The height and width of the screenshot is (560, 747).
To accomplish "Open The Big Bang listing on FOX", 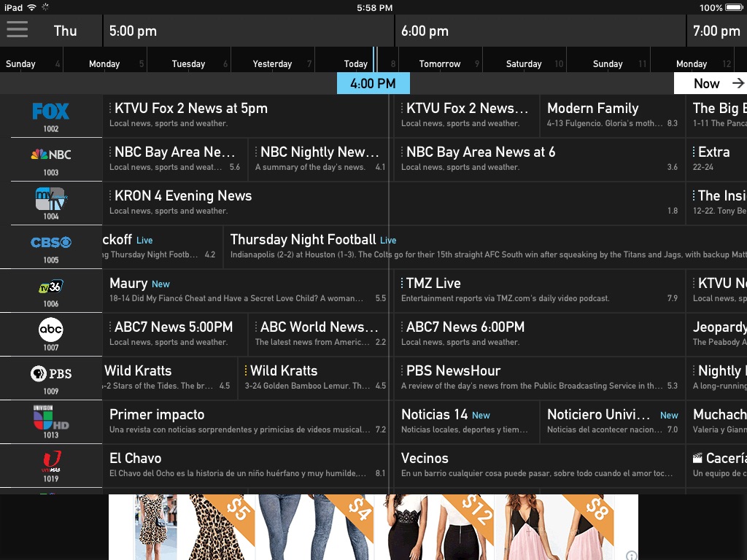I will pos(717,116).
